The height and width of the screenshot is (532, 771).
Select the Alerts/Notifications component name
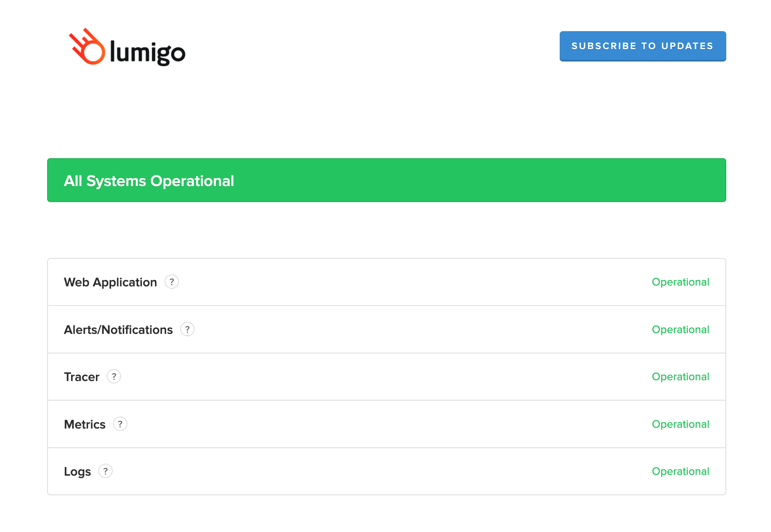click(118, 330)
